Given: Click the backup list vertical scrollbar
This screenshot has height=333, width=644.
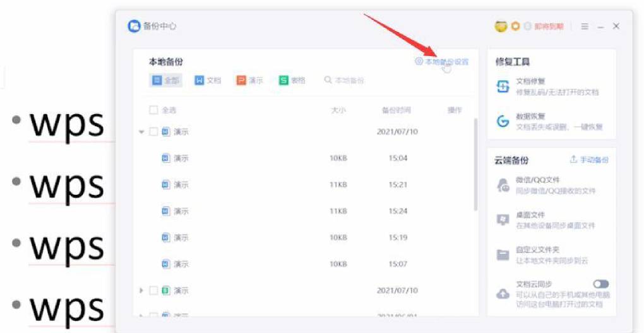Looking at the screenshot, I should point(475,164).
